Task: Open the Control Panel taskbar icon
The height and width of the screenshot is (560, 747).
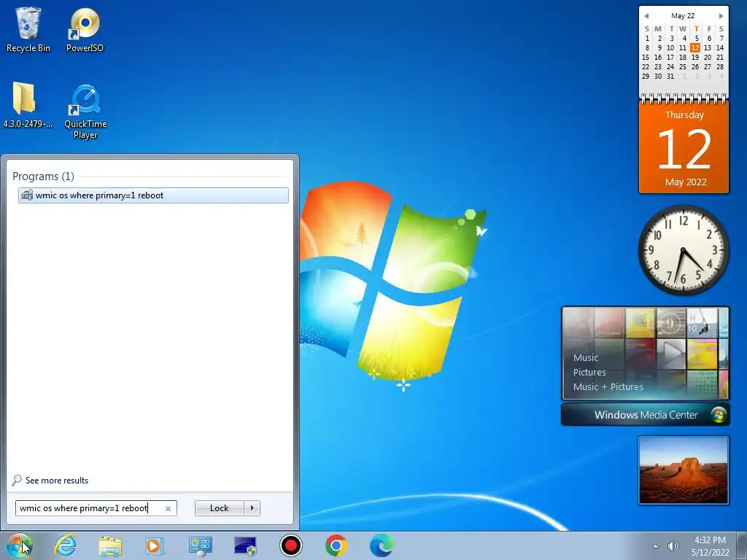Action: tap(200, 545)
